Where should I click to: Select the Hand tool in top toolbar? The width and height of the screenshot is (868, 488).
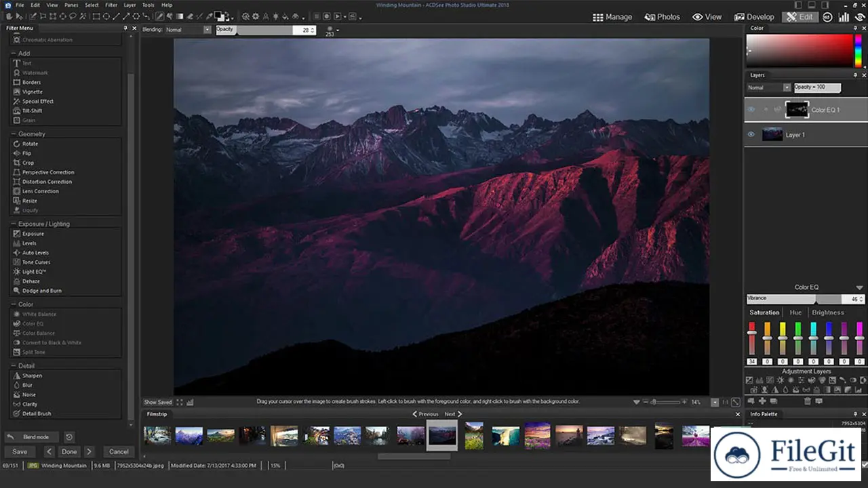click(9, 16)
